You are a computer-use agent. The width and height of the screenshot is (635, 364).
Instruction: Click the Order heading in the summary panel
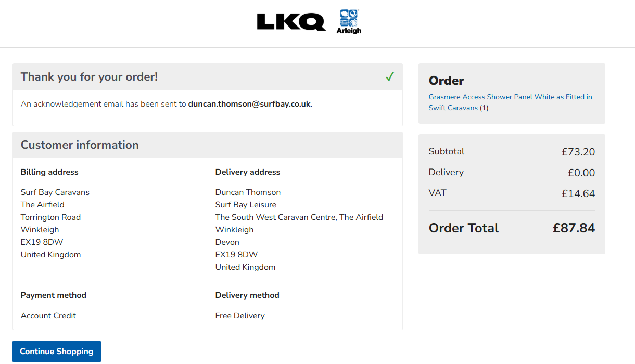pyautogui.click(x=447, y=81)
